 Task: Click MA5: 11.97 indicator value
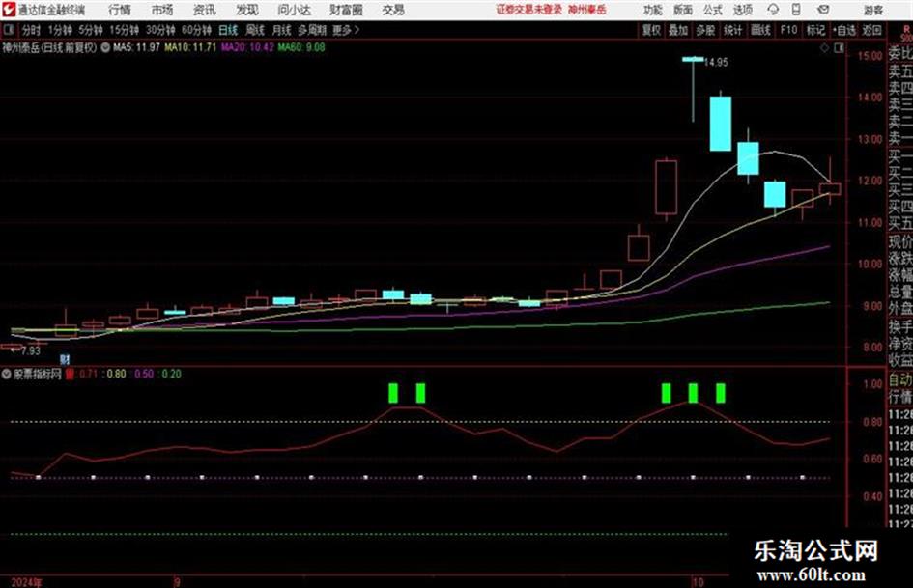pos(136,47)
